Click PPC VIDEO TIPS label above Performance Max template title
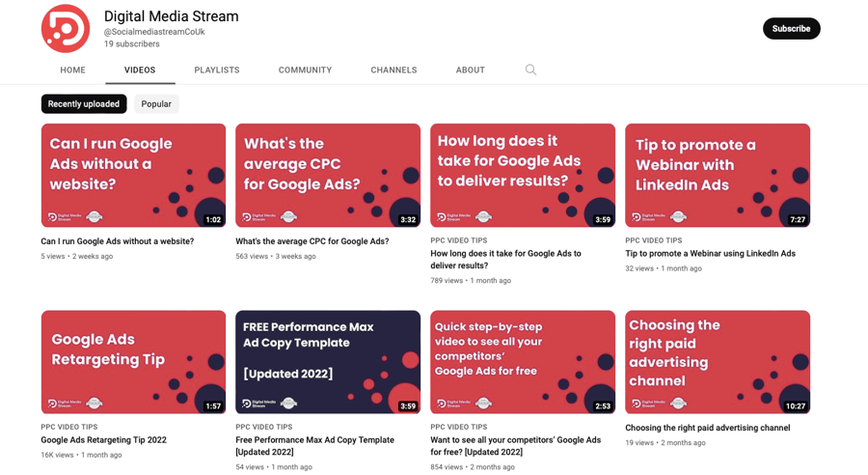Screen dimensions: 868x475 coord(264,427)
